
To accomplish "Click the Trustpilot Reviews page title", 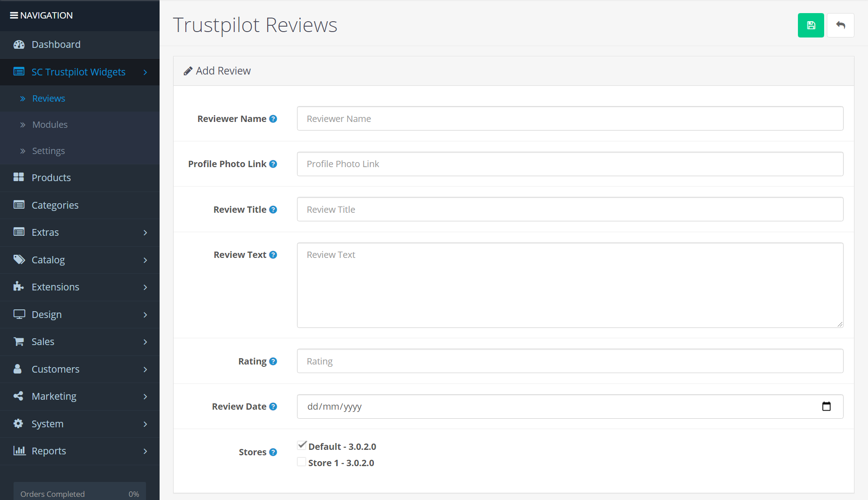I will [x=255, y=25].
